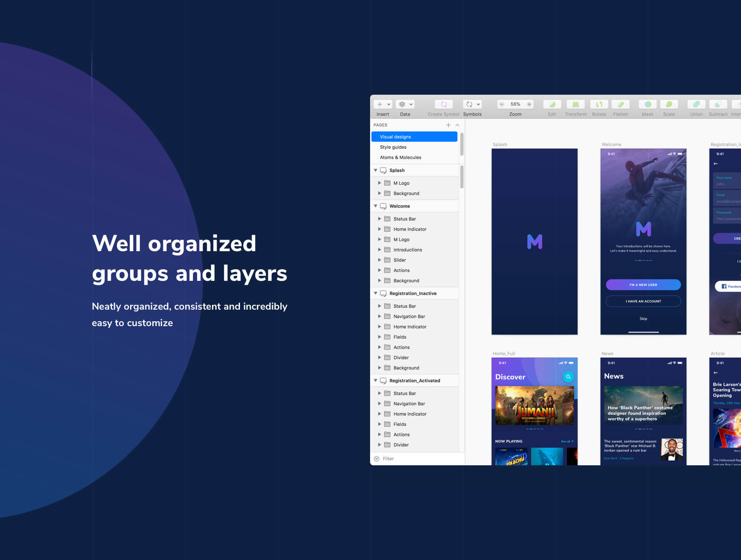Click the Create Symbol icon
741x560 pixels.
click(443, 105)
